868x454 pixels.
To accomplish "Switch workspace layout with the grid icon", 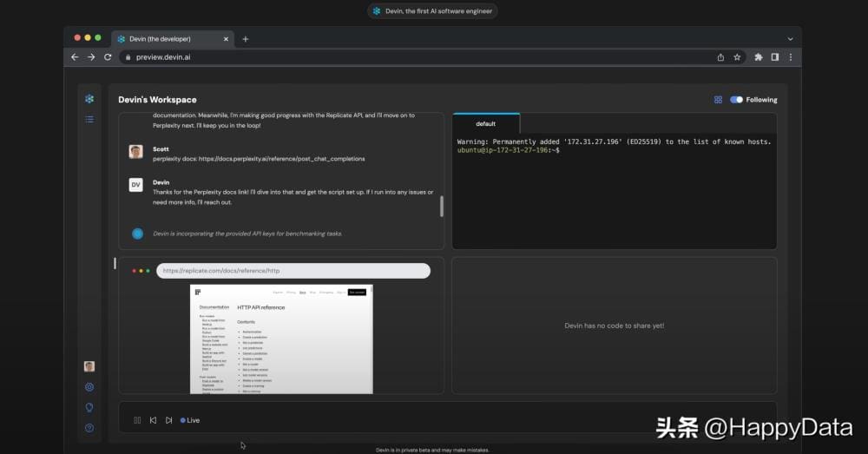I will 718,100.
